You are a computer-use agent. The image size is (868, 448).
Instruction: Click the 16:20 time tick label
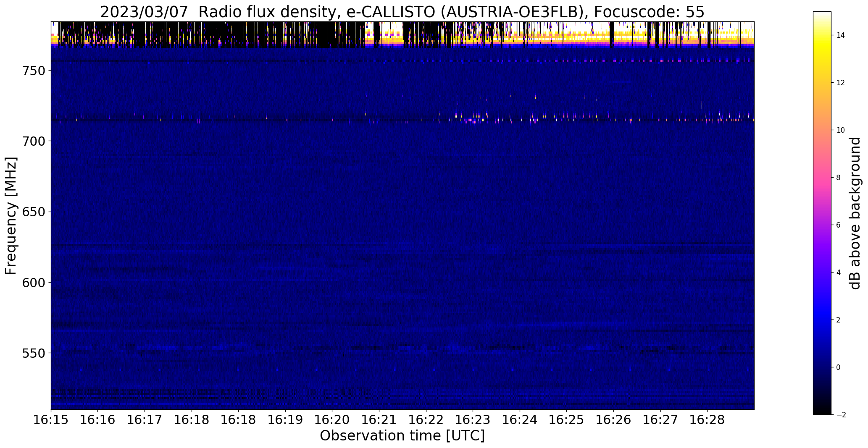332,419
